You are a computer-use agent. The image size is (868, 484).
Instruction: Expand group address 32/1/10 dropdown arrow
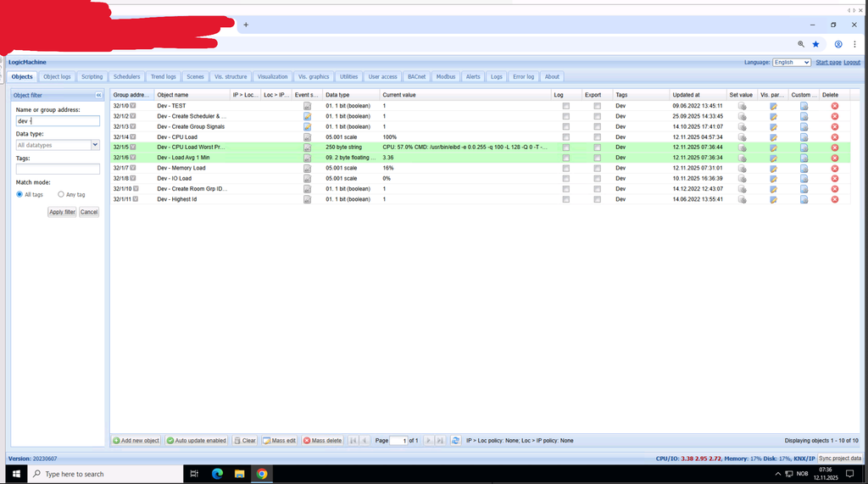pyautogui.click(x=136, y=189)
